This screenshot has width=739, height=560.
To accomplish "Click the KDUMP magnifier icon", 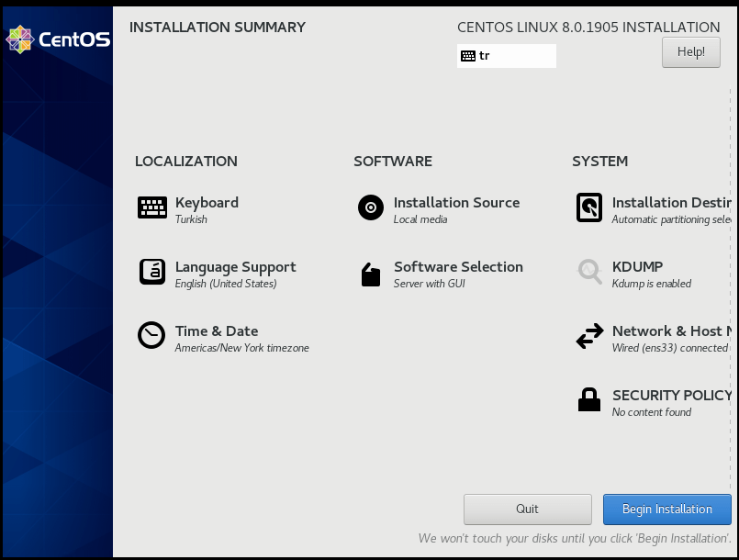I will pos(588,272).
